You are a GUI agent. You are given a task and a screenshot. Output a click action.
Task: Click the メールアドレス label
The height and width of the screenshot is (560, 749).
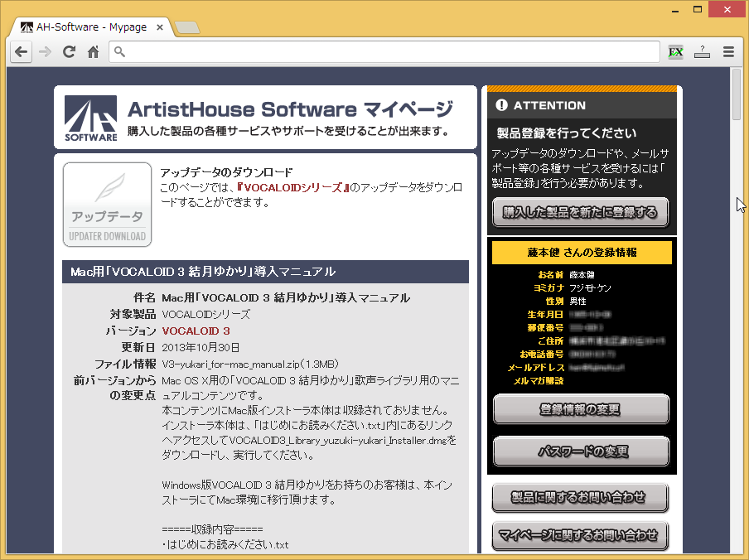tap(536, 368)
